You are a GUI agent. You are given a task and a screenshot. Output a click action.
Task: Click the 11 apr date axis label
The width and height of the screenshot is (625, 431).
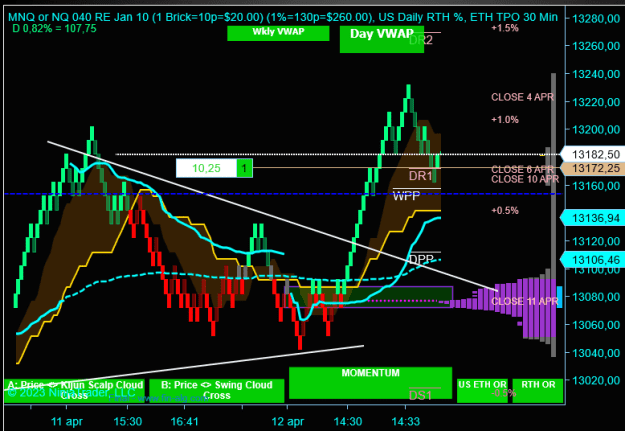click(67, 421)
